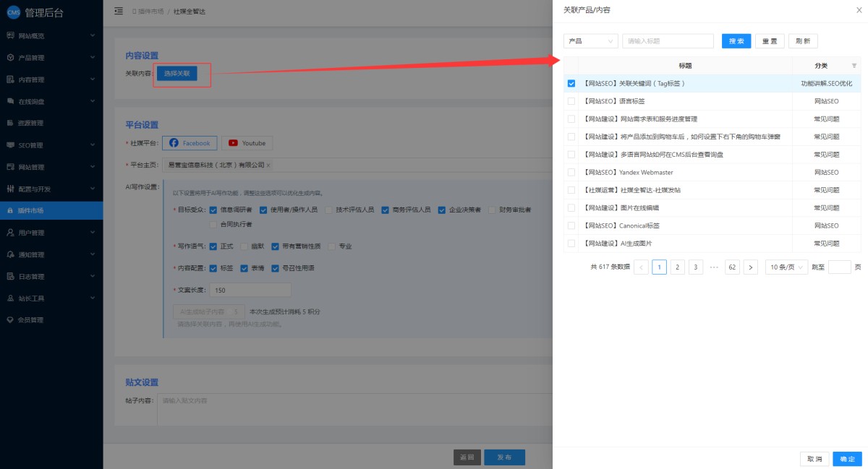The image size is (868, 469).
Task: Click the 刷新 refresh button
Action: tap(803, 41)
